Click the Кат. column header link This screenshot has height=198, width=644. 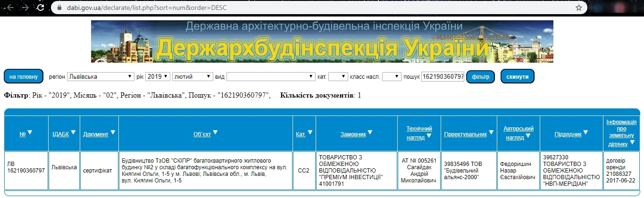pos(301,134)
